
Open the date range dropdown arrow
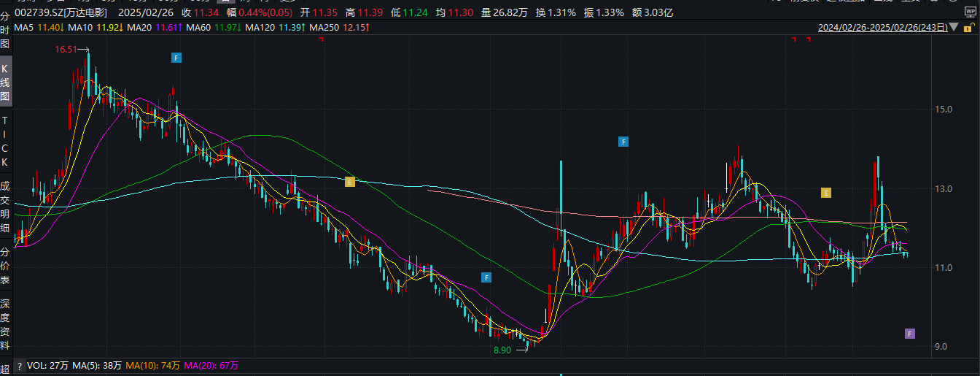point(954,28)
